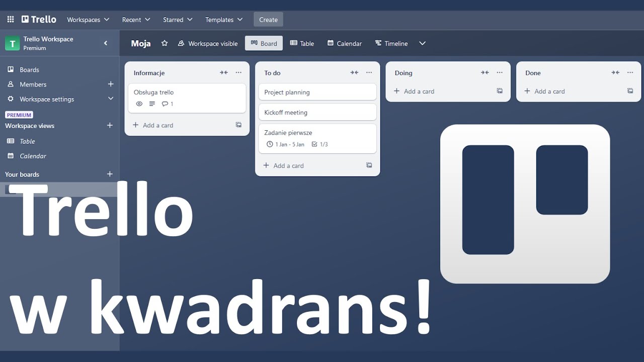Click the Done list title
644x362 pixels.
coord(533,73)
